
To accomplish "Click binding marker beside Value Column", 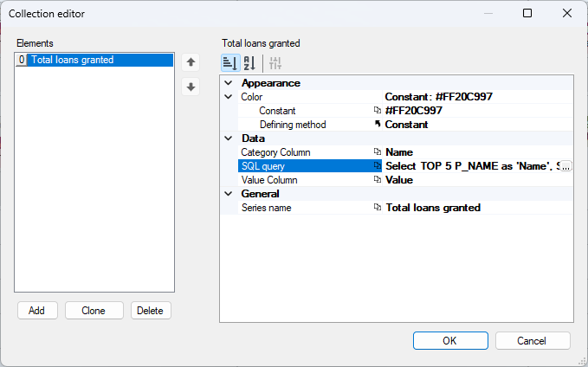I will (378, 179).
